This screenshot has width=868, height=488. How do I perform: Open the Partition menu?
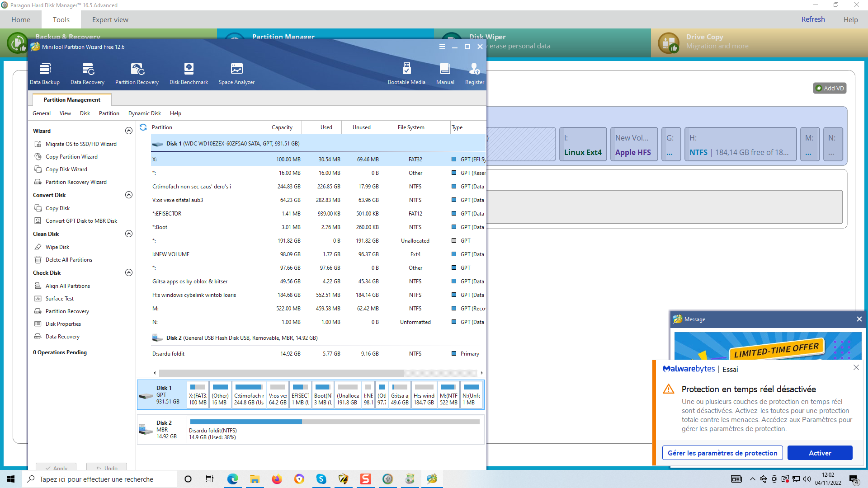point(109,113)
